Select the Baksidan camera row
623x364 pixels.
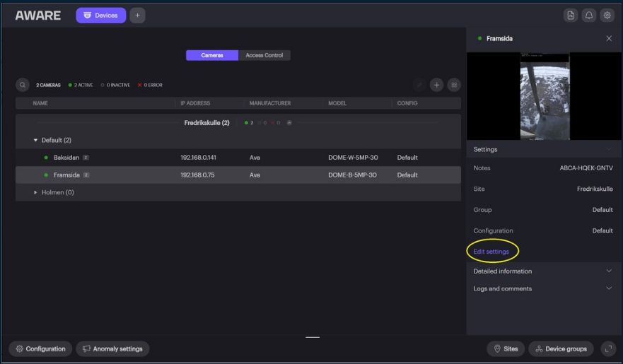click(238, 158)
